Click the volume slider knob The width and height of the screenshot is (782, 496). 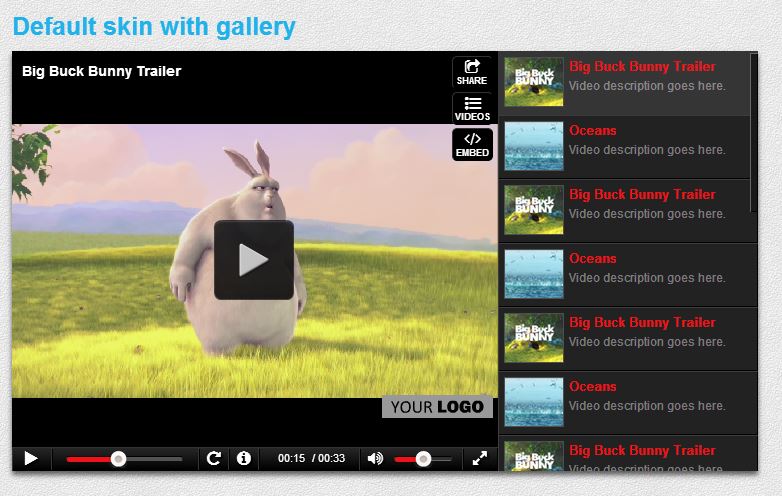click(x=423, y=459)
